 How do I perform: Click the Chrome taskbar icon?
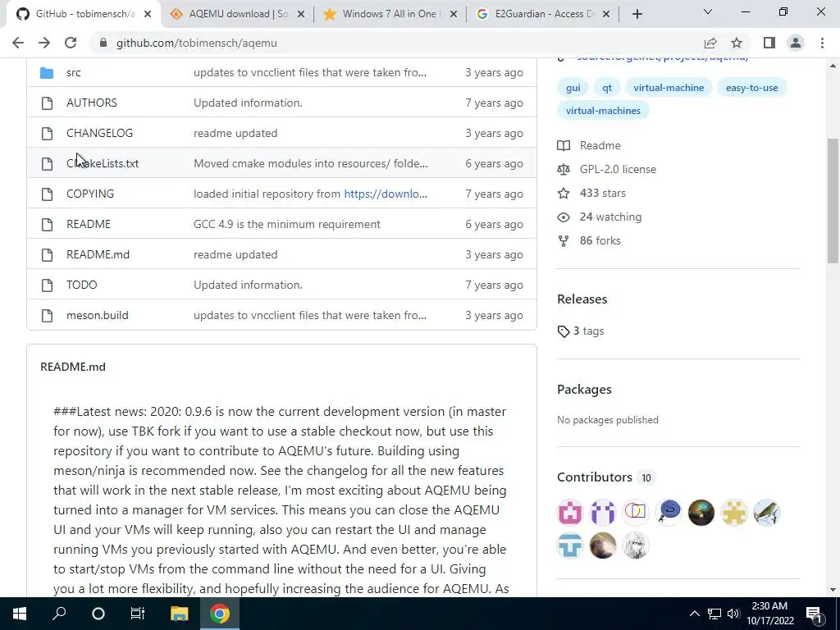pos(220,614)
